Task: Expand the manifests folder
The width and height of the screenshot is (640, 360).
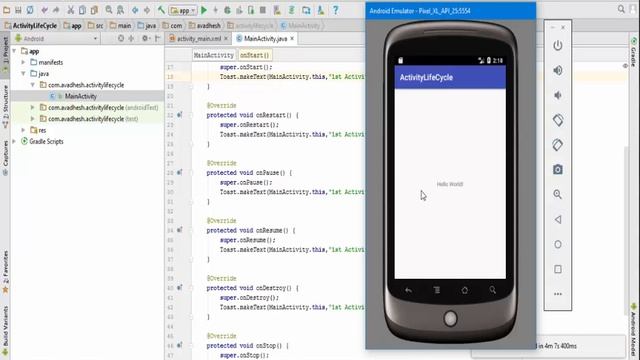Action: coord(23,62)
